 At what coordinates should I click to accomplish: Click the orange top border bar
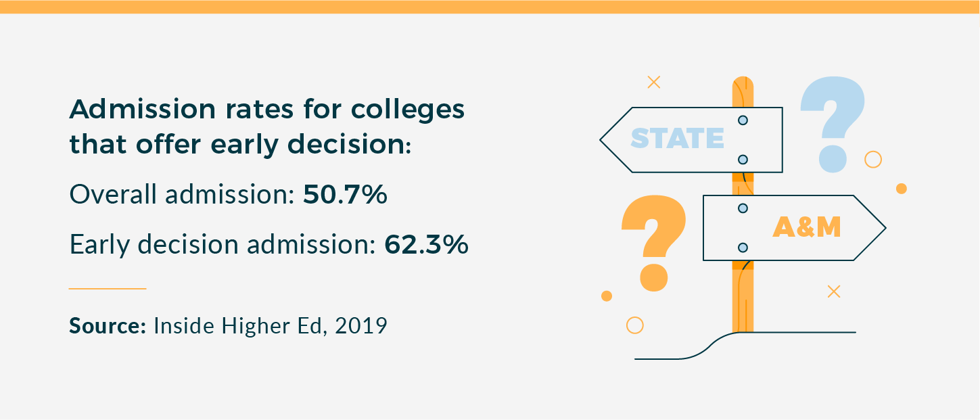click(x=490, y=7)
